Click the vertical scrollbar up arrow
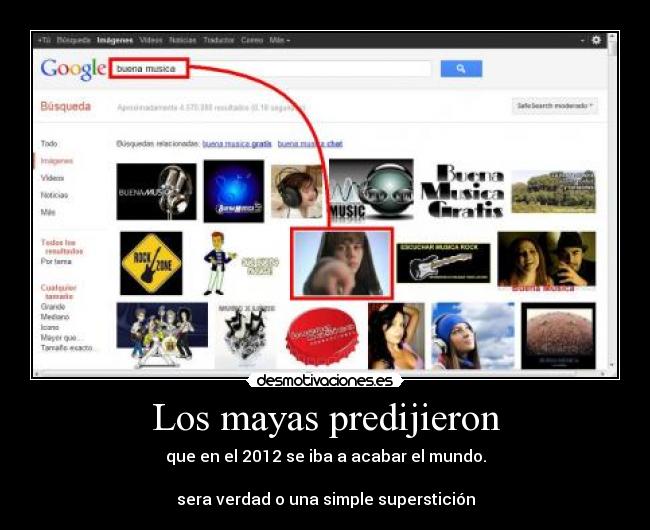The image size is (650, 530). pos(612,38)
